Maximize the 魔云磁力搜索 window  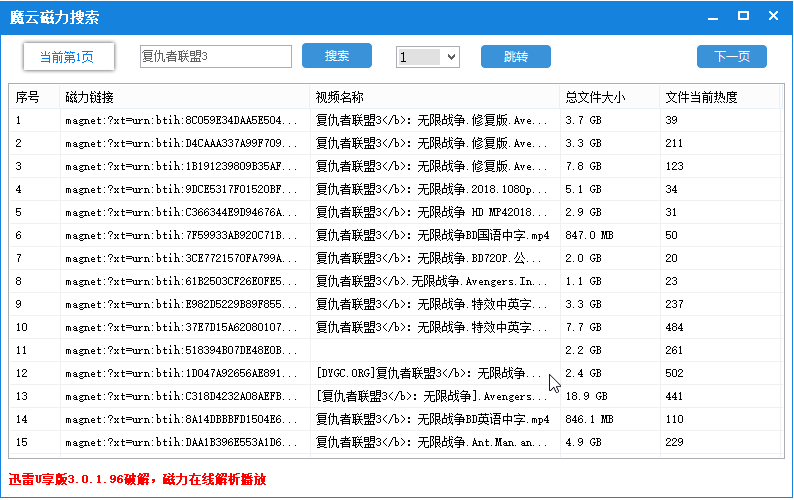743,16
